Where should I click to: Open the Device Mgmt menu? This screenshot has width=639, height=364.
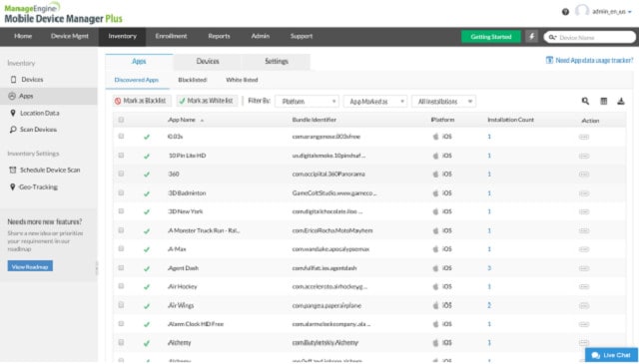click(x=70, y=36)
